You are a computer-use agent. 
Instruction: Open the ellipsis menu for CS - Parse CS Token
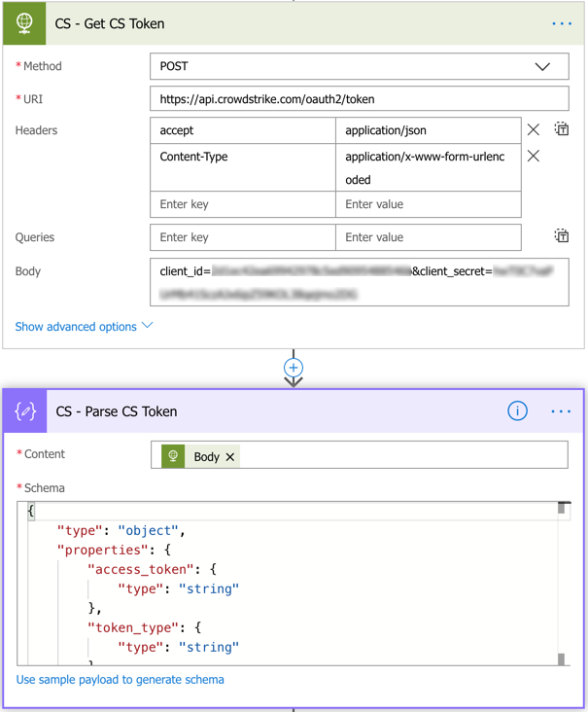[561, 411]
